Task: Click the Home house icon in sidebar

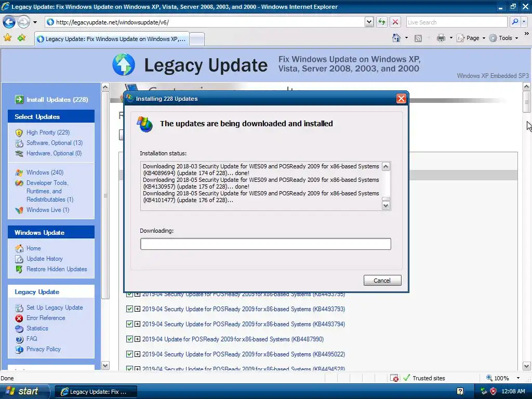Action: pos(19,248)
